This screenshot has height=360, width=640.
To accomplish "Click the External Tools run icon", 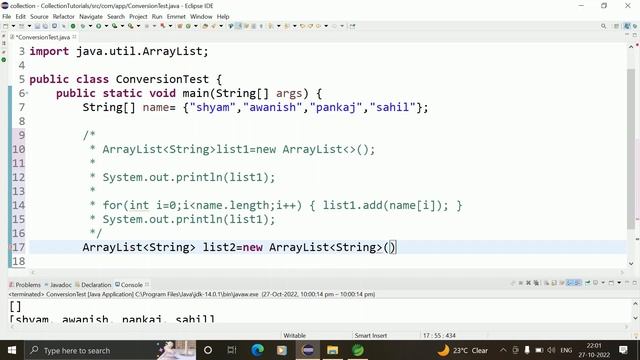I will coord(130,26).
